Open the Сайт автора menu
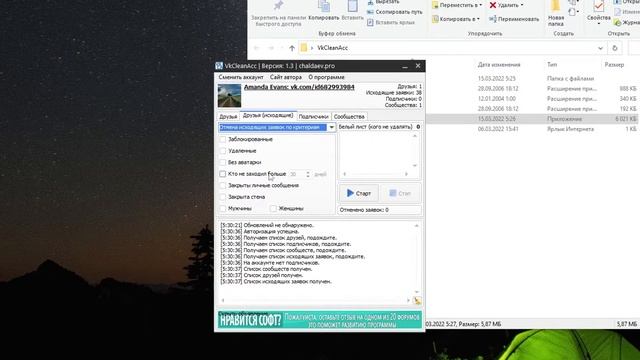The height and width of the screenshot is (360, 640). 286,77
